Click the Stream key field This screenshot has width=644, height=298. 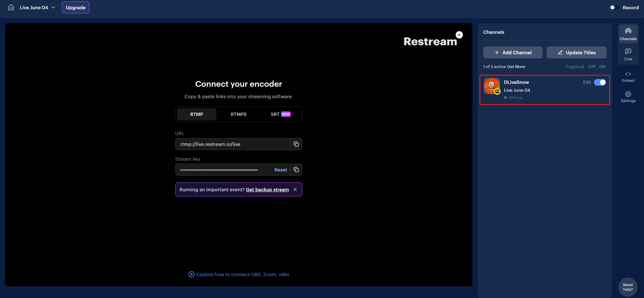224,170
